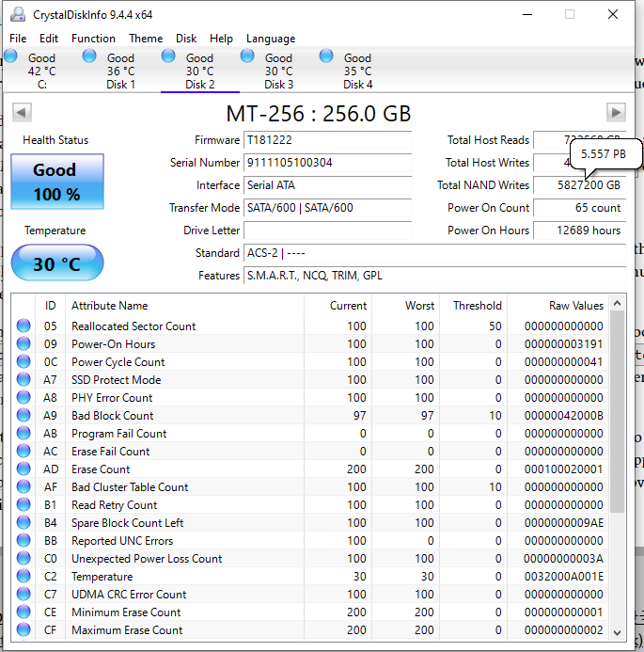Open the Disk menu

(186, 39)
